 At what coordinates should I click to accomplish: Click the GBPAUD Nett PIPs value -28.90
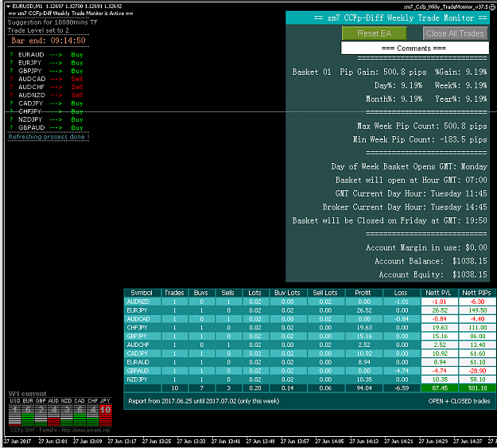click(477, 371)
